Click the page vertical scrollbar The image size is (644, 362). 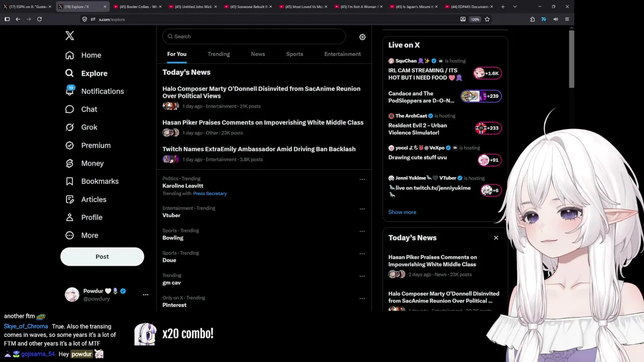(x=572, y=59)
